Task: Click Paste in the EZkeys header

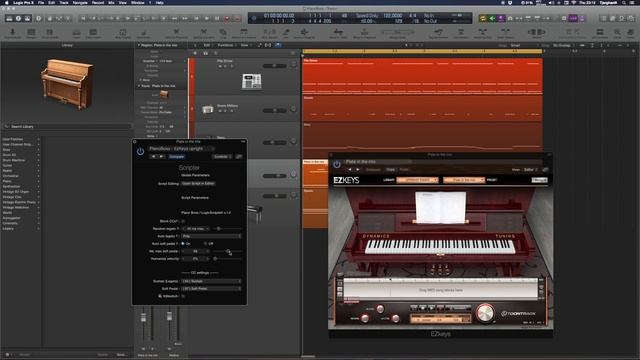Action: (404, 169)
